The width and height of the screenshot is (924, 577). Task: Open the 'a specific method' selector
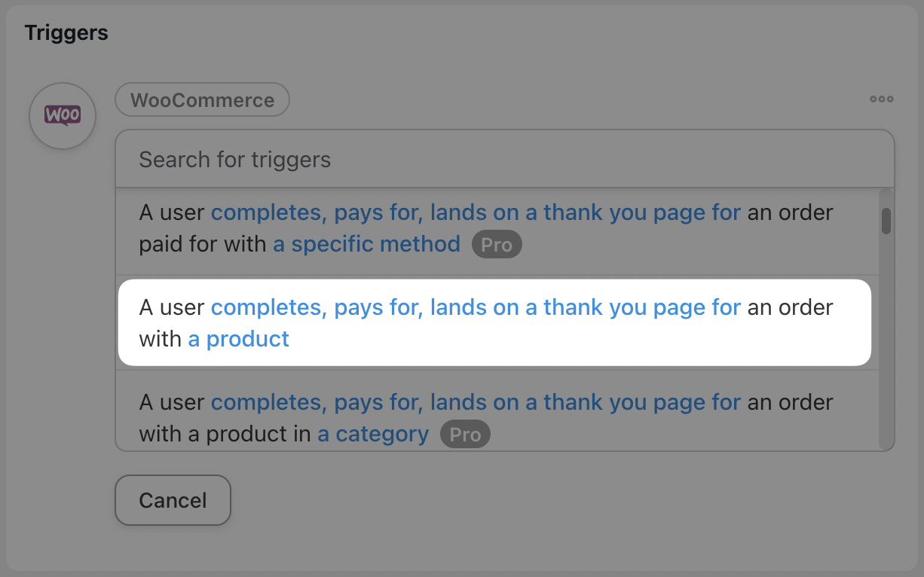(367, 244)
